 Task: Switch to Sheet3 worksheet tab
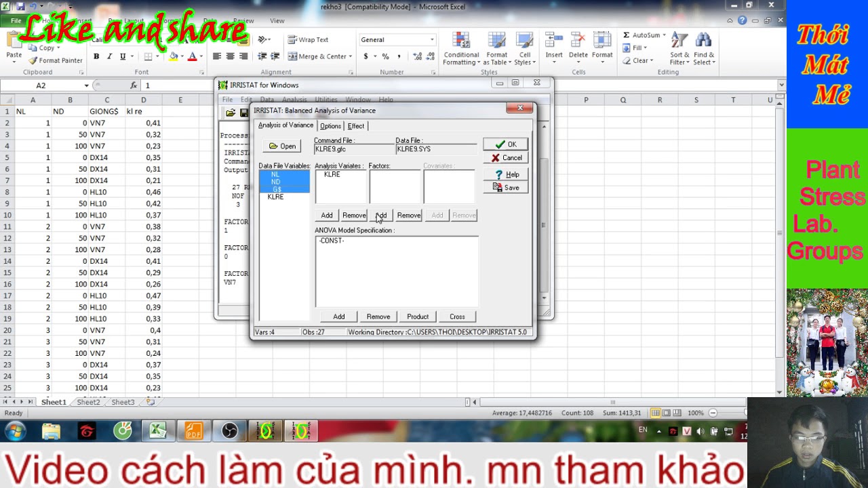123,403
